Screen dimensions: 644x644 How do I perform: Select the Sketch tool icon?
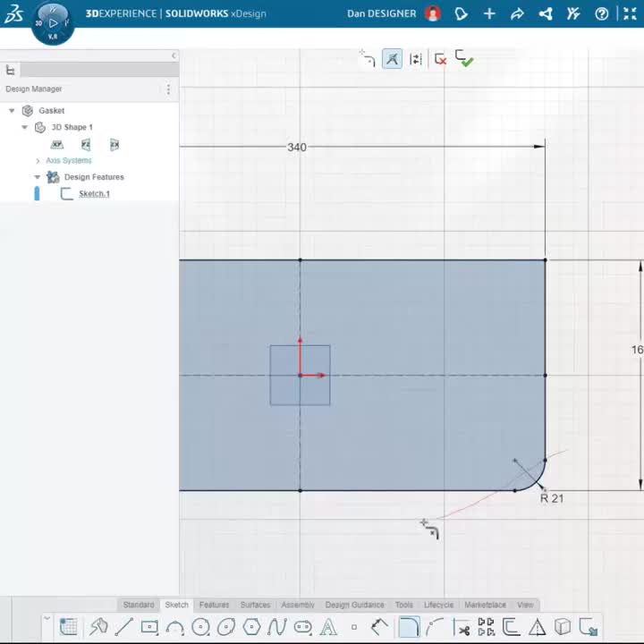tap(98, 627)
